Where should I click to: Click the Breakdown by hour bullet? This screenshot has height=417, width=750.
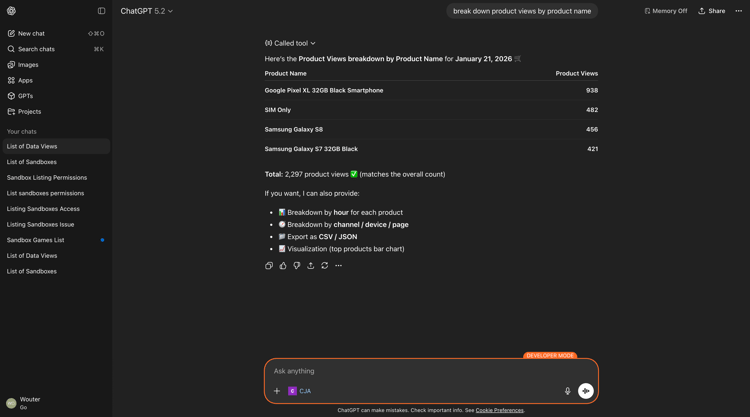(341, 212)
